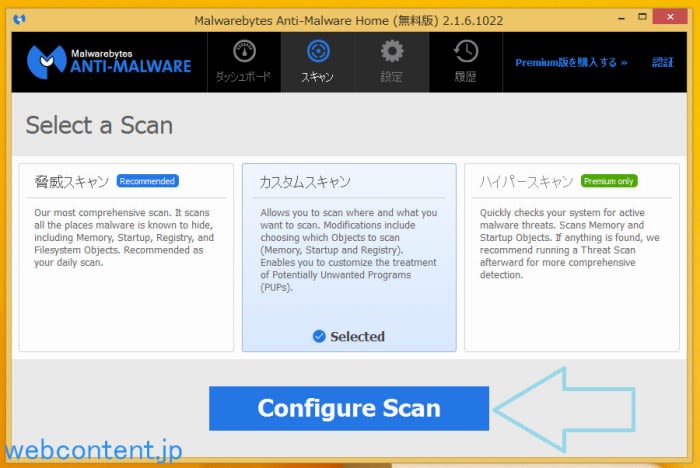
Task: Click the History clock icon
Action: [x=465, y=51]
